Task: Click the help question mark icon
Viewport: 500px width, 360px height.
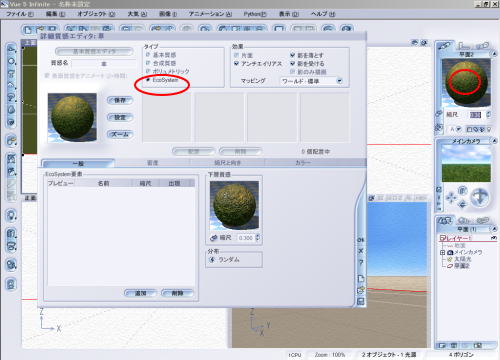Action: tap(361, 262)
